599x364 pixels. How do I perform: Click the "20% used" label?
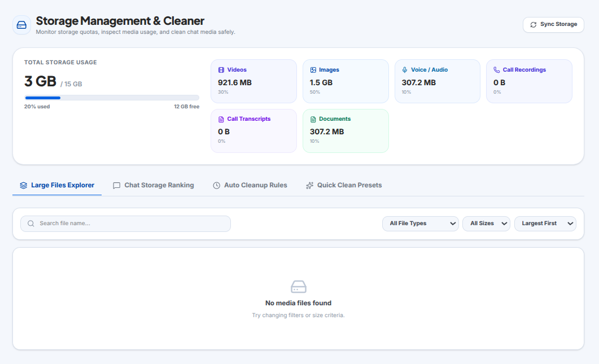[x=37, y=107]
